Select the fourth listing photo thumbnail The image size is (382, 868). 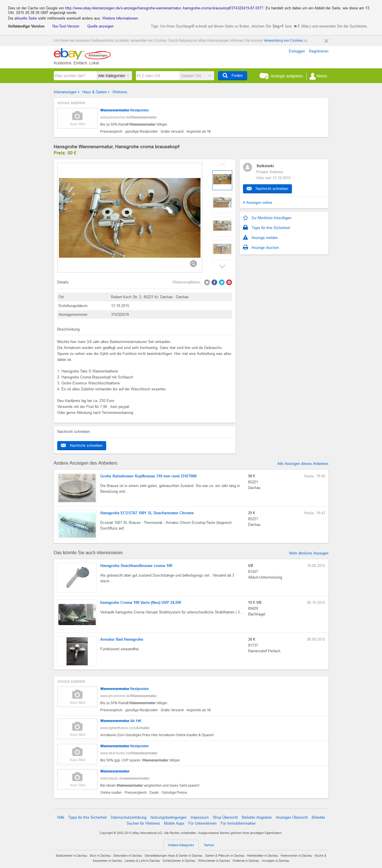(222, 249)
